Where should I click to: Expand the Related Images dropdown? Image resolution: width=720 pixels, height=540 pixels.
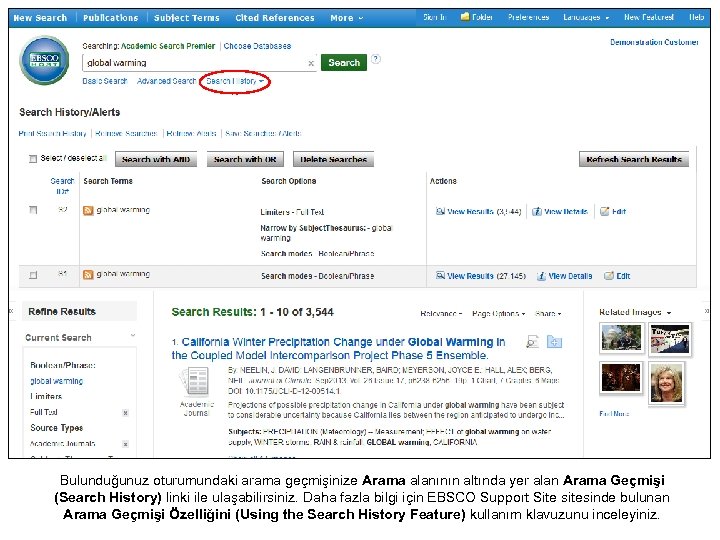click(x=635, y=312)
